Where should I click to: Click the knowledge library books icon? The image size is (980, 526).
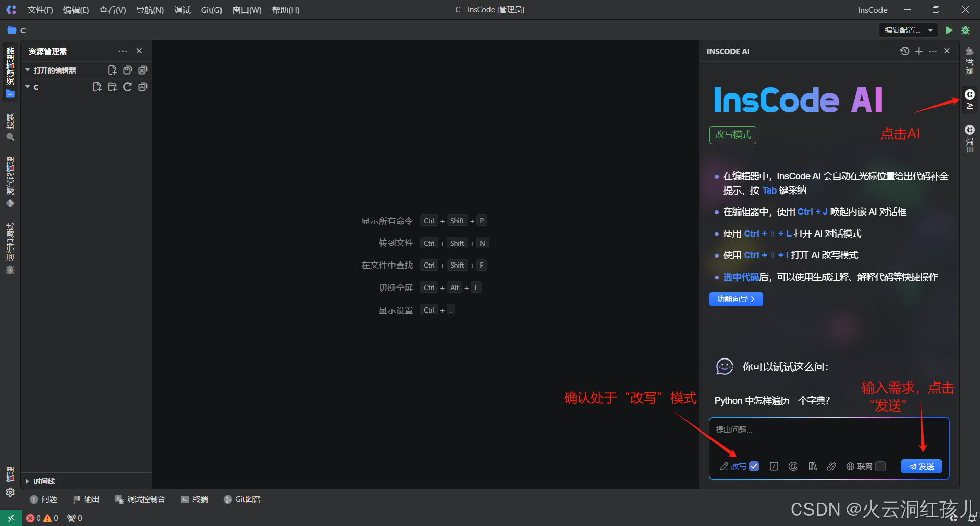tap(813, 466)
